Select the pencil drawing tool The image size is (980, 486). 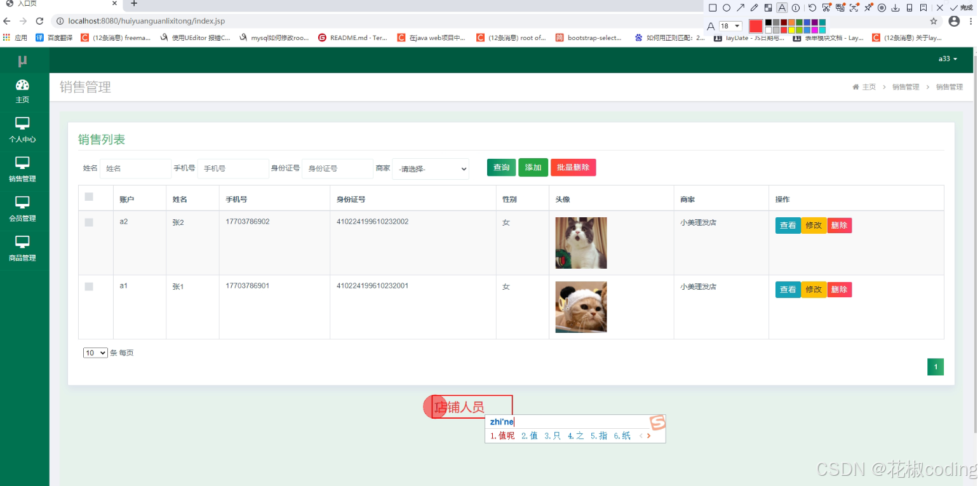coord(754,6)
